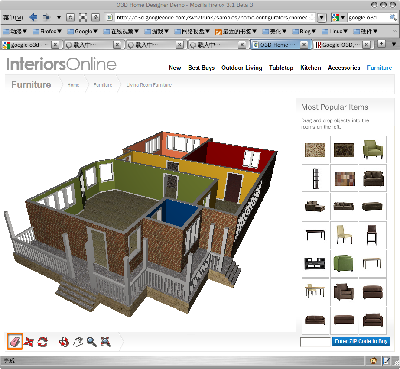Open the Kitchen navigation item
This screenshot has height=369, width=400.
tap(311, 68)
